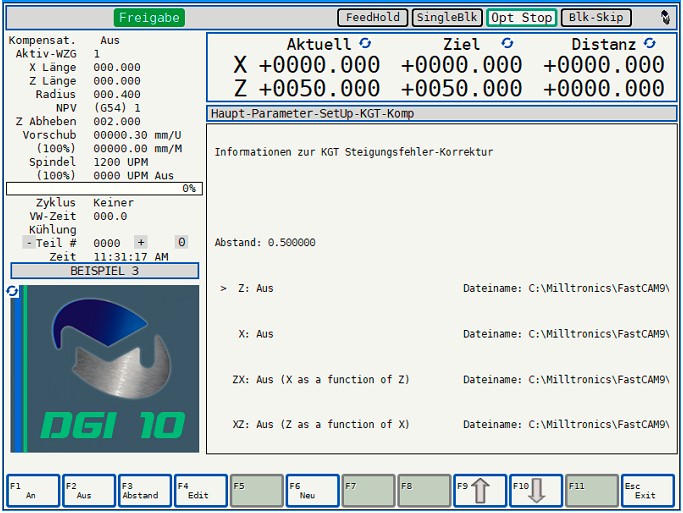Click the green Freigabe button

click(149, 17)
